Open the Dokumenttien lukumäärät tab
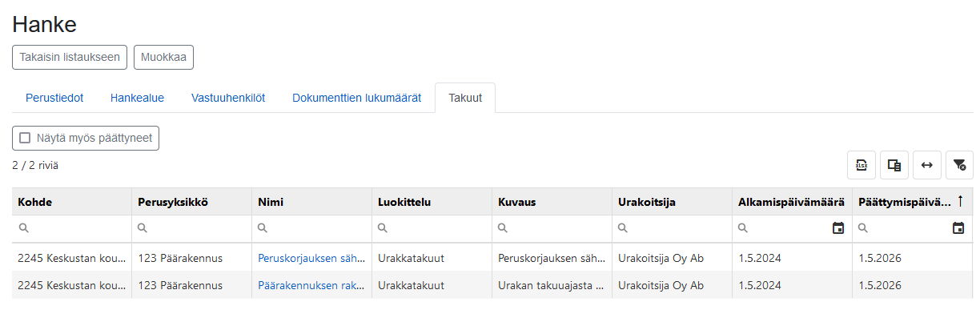This screenshot has width=980, height=314. pos(356,98)
